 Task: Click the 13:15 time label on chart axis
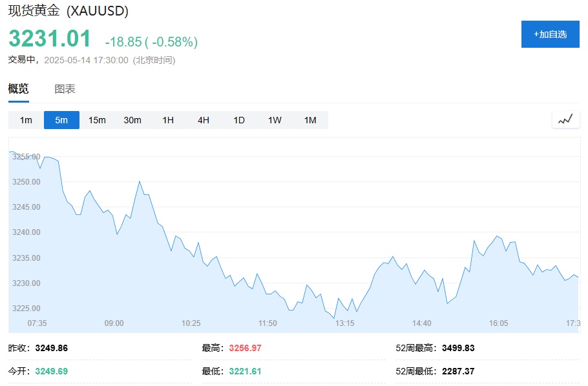(344, 323)
